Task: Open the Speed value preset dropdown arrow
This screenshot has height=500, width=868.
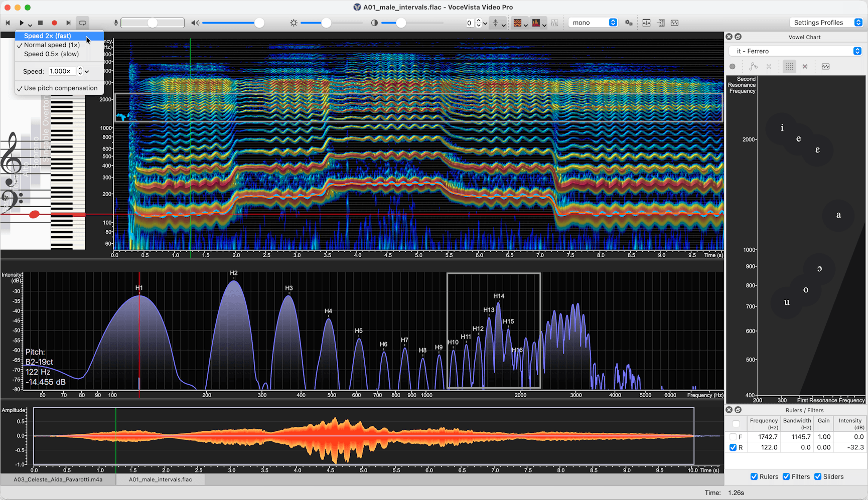Action: [x=87, y=72]
